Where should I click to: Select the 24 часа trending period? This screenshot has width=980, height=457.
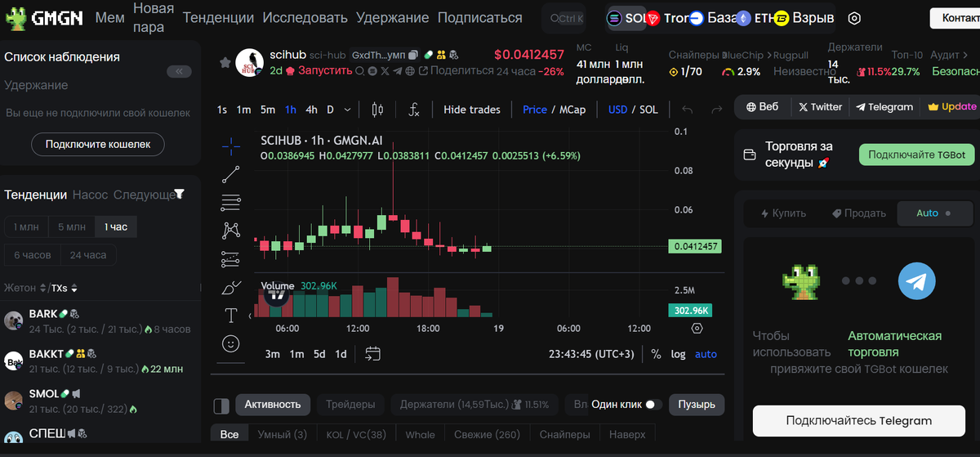[x=87, y=255]
